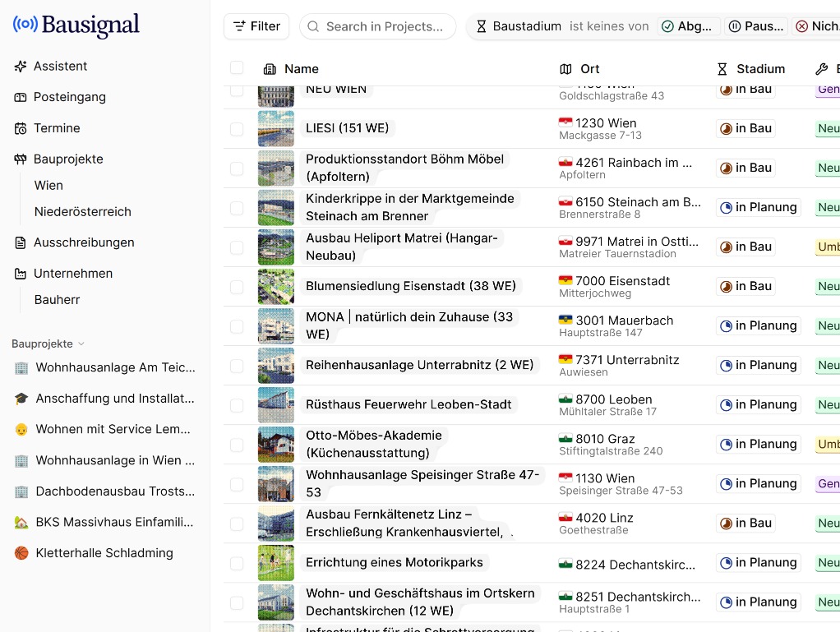Click the 'Umb' yellow tag on Heliport Matrei row
Screen dimensions: 840x632
(828, 247)
